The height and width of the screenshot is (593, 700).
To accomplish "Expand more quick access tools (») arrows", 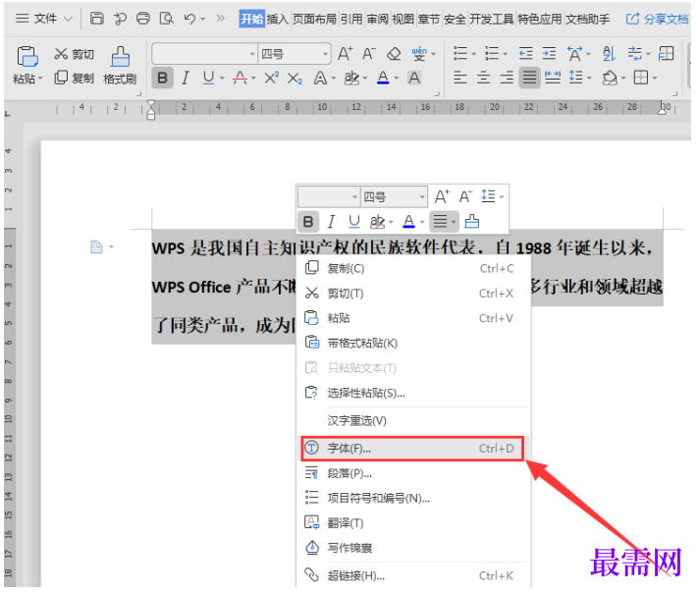I will click(x=221, y=19).
